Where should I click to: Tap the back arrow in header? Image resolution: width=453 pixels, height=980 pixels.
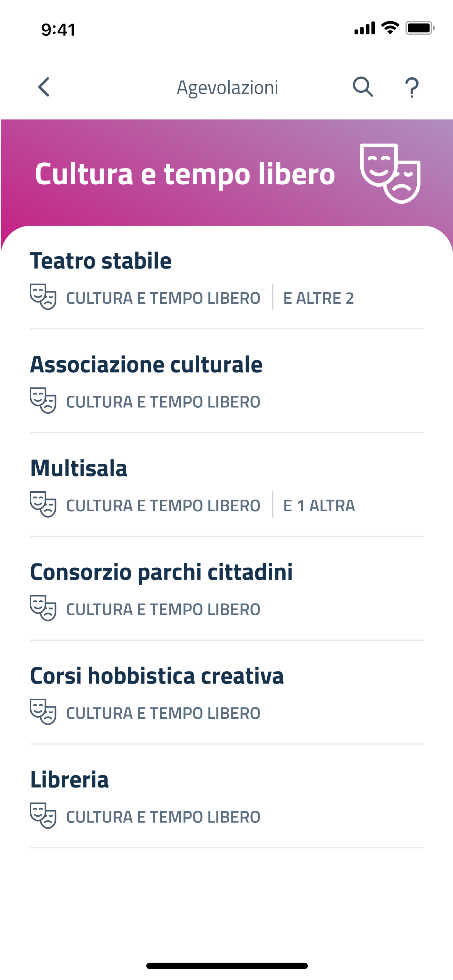click(44, 87)
